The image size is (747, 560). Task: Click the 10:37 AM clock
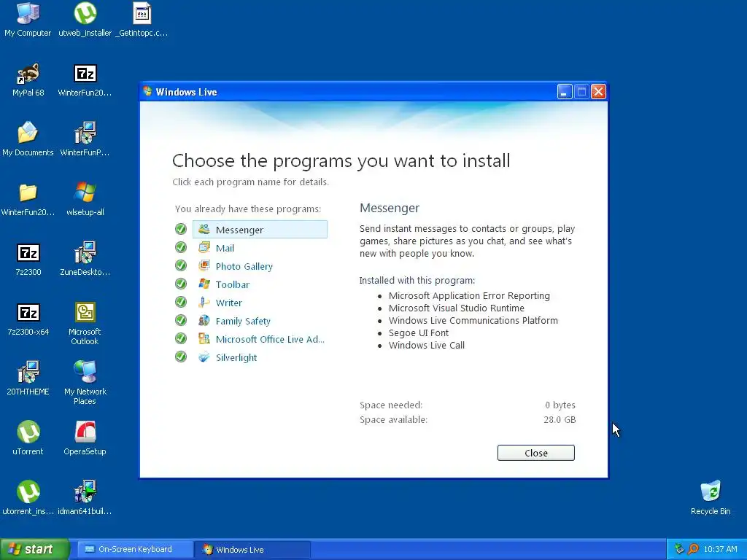pos(720,549)
